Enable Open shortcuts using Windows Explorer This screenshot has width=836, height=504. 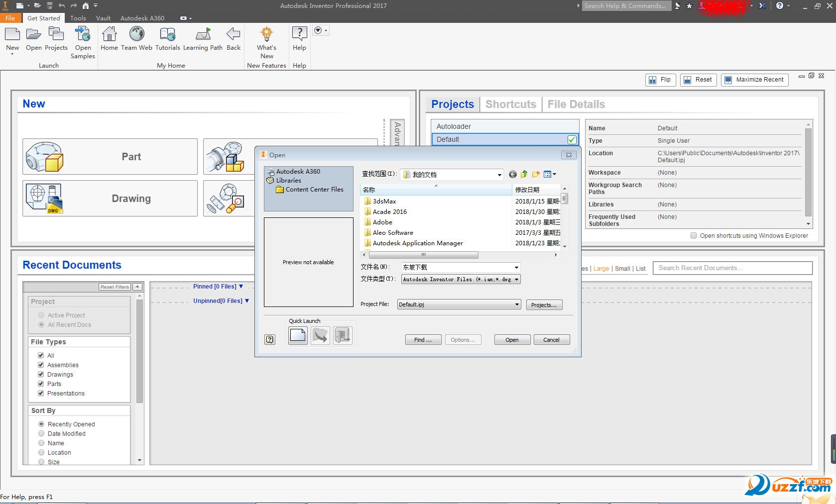click(694, 236)
